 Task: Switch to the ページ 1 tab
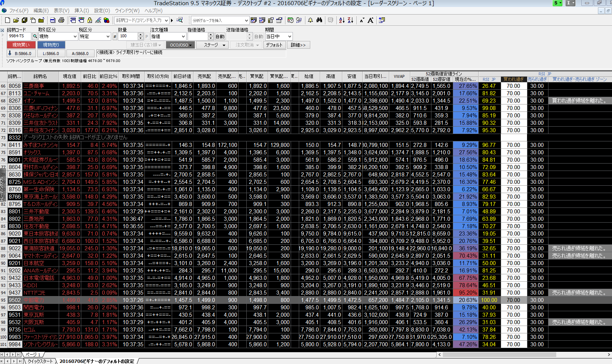click(33, 355)
